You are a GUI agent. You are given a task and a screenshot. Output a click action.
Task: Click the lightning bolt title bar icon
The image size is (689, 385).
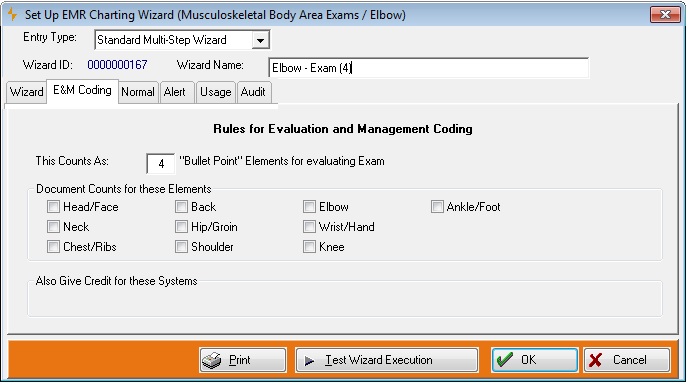click(x=12, y=15)
